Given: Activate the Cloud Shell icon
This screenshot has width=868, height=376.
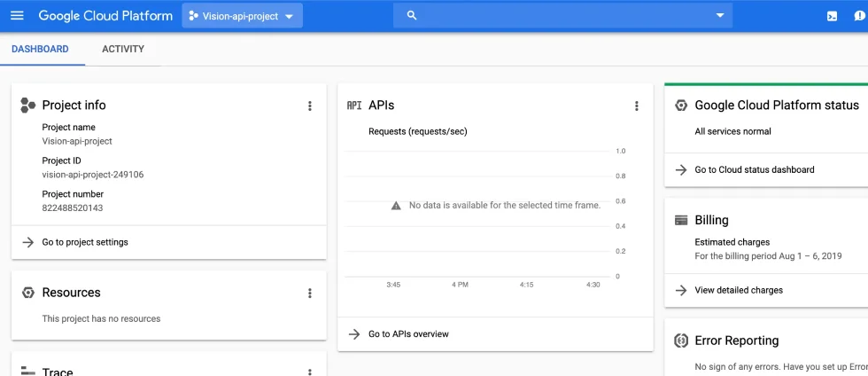Looking at the screenshot, I should 832,16.
